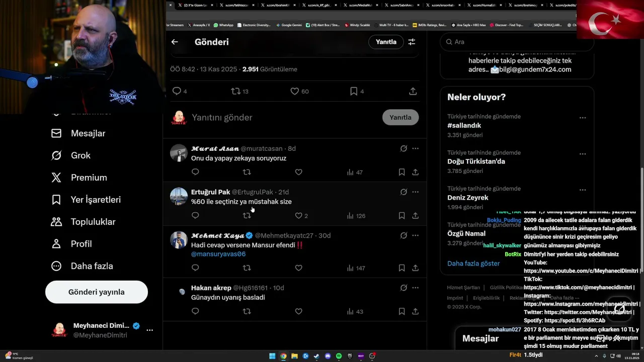
Task: Click the Hizmet Şartları footer link
Action: coord(463,288)
